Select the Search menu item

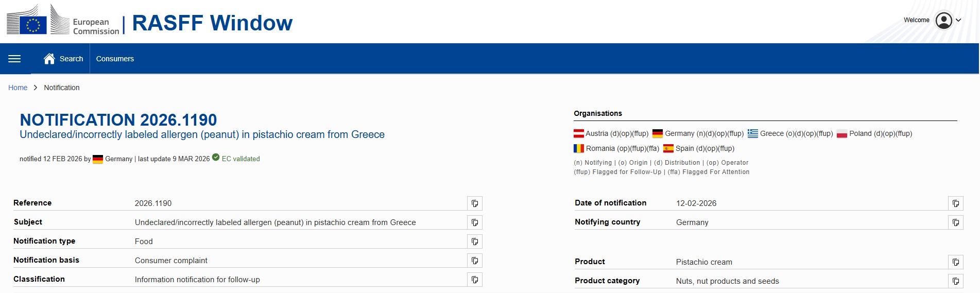71,59
